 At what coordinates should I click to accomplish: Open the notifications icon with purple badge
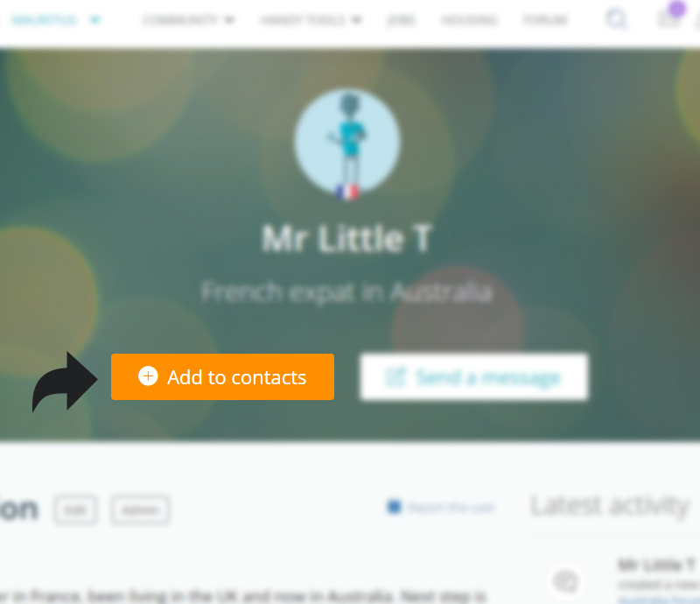point(668,18)
